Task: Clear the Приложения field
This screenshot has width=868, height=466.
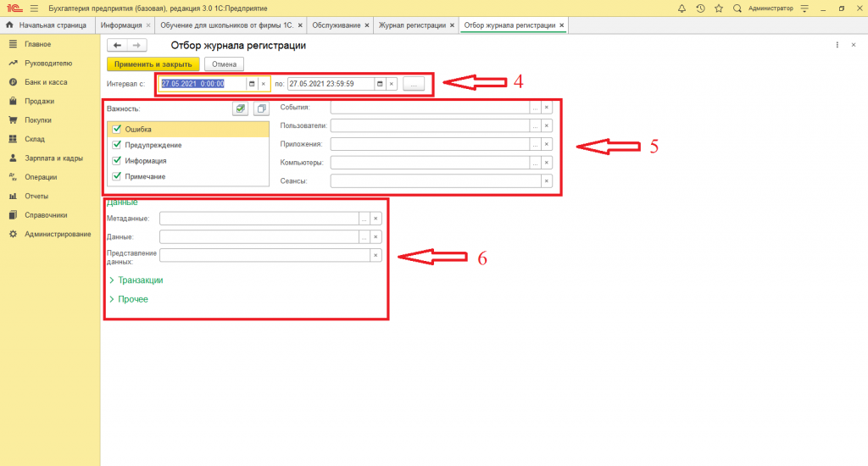Action: pos(547,144)
